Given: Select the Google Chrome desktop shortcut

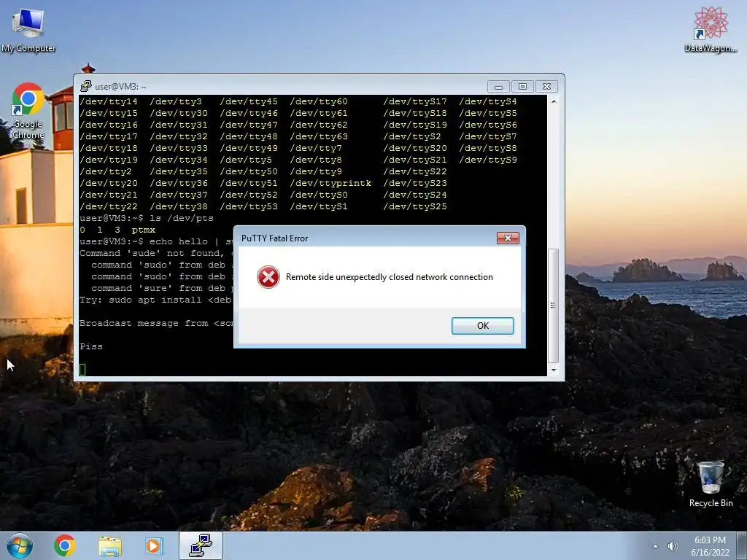Looking at the screenshot, I should pos(28,111).
